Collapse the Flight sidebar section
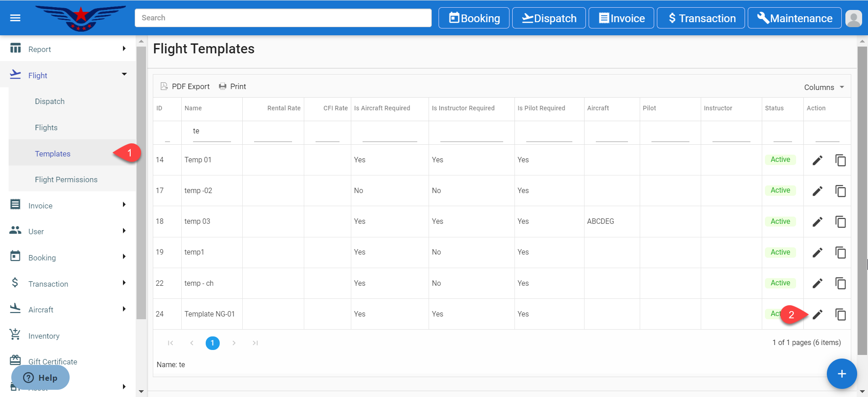Image resolution: width=868 pixels, height=397 pixels. click(x=124, y=75)
